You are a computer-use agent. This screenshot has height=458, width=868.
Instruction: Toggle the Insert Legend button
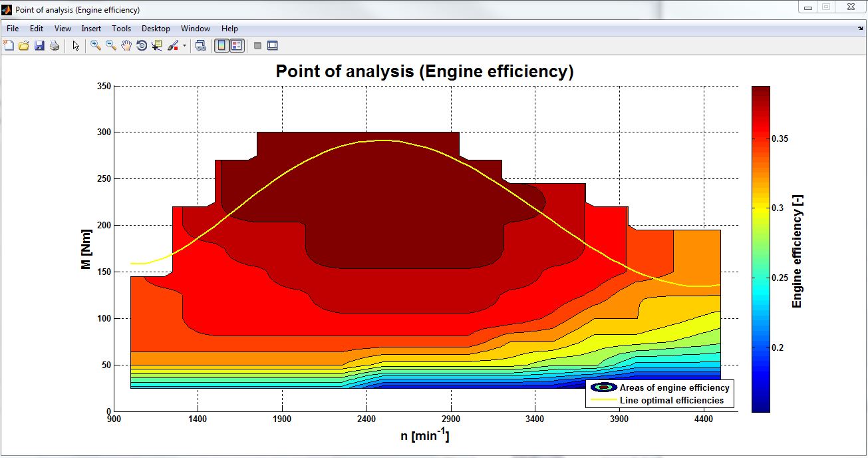click(x=237, y=45)
